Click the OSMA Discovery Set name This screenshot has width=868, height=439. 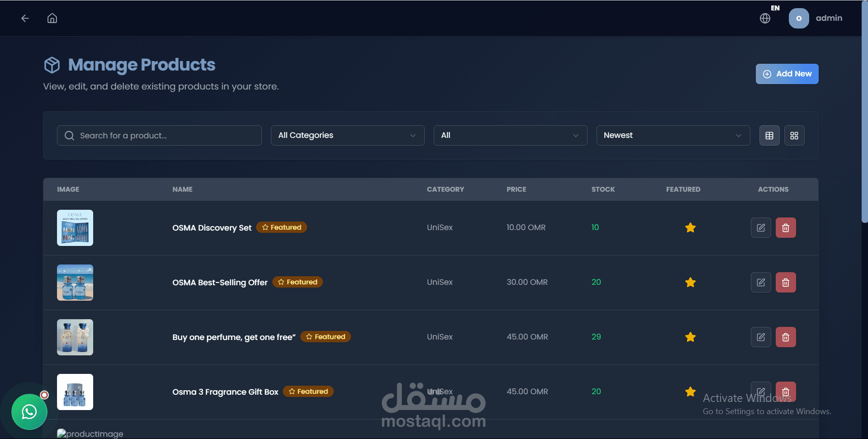coord(212,228)
